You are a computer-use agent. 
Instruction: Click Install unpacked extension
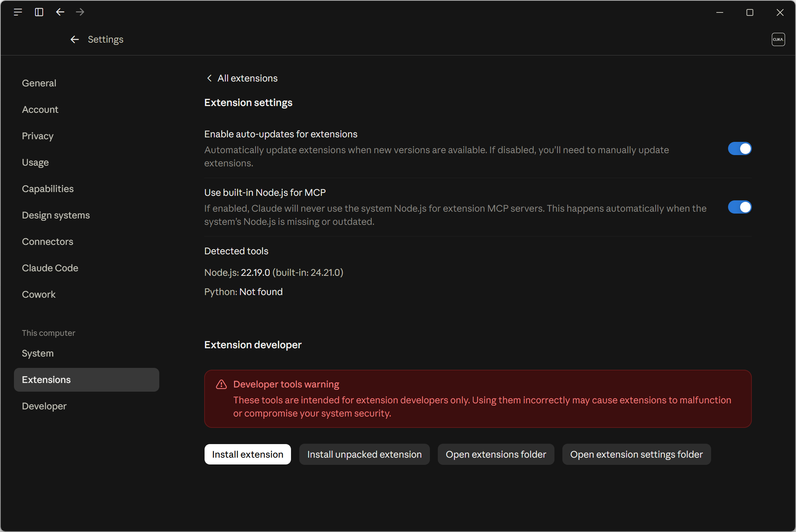[x=364, y=454]
